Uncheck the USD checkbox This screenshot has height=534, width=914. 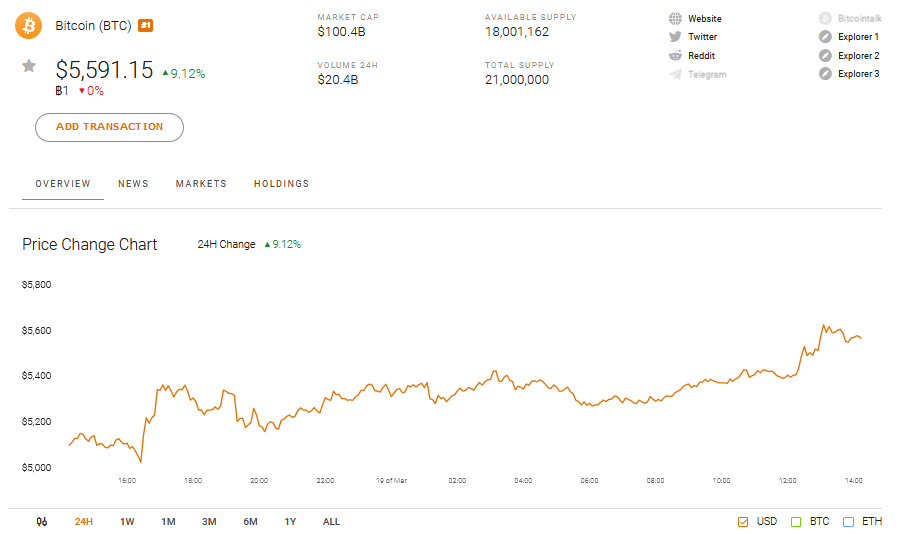743,522
